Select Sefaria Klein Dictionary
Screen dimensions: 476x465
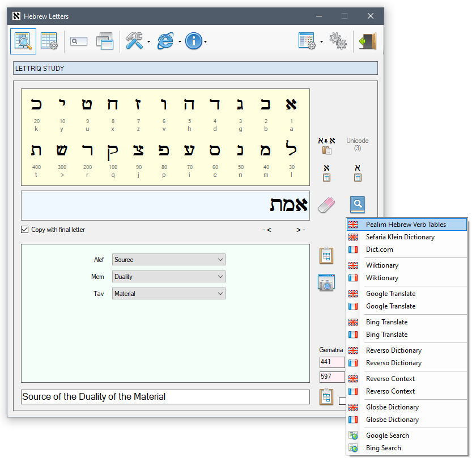click(406, 237)
